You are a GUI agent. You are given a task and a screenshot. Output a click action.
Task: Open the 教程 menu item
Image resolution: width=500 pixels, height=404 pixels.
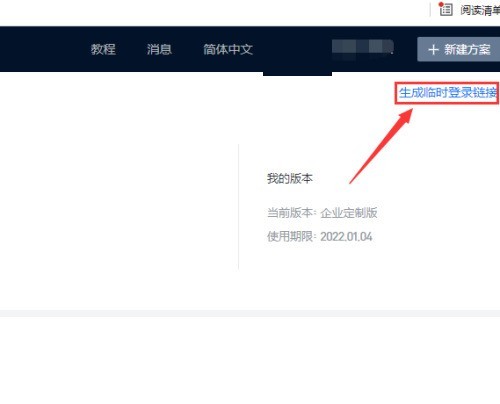pyautogui.click(x=103, y=49)
